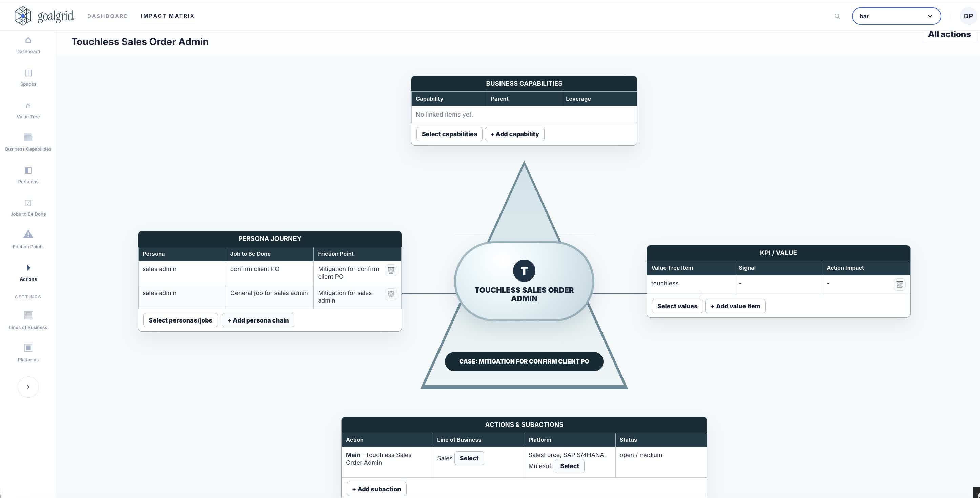Delete the touchless KPI row with trash icon
980x498 pixels.
(x=899, y=284)
